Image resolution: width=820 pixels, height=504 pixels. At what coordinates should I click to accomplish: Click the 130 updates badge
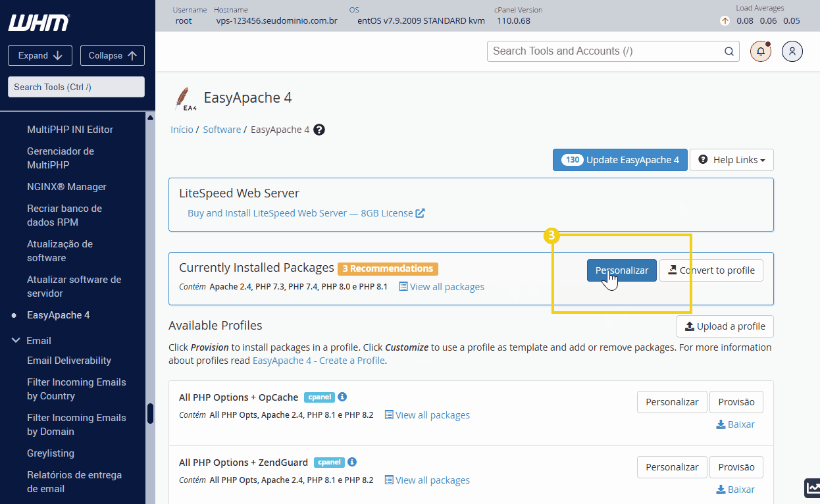coord(572,160)
